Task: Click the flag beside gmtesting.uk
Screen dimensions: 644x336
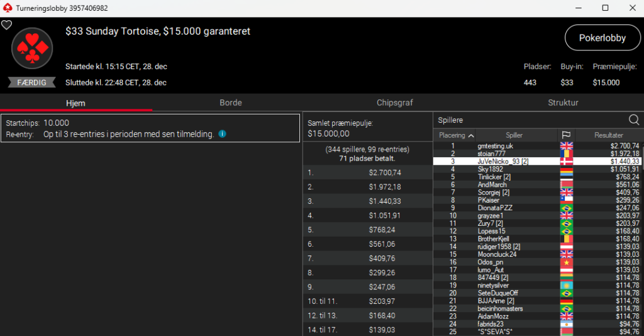Action: click(565, 146)
